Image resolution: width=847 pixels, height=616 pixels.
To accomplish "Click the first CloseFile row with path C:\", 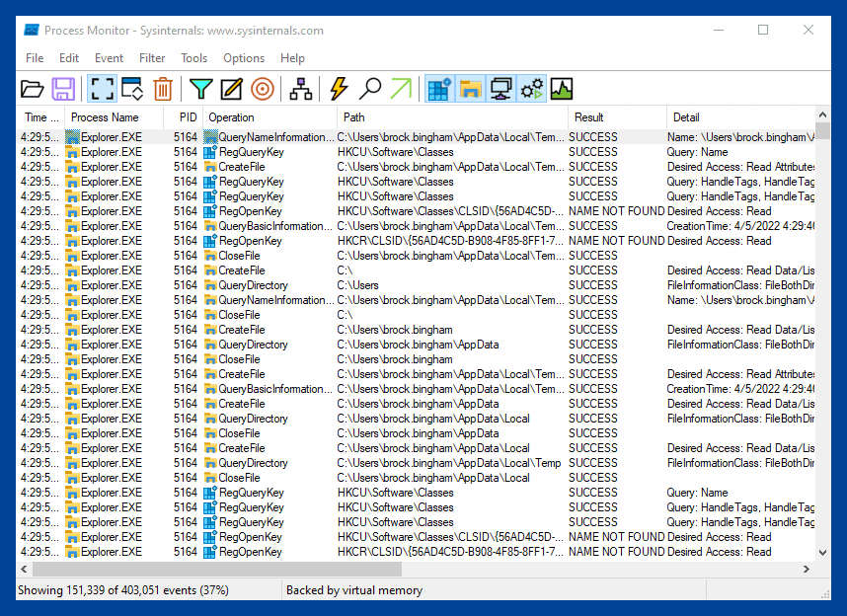I will pos(416,315).
